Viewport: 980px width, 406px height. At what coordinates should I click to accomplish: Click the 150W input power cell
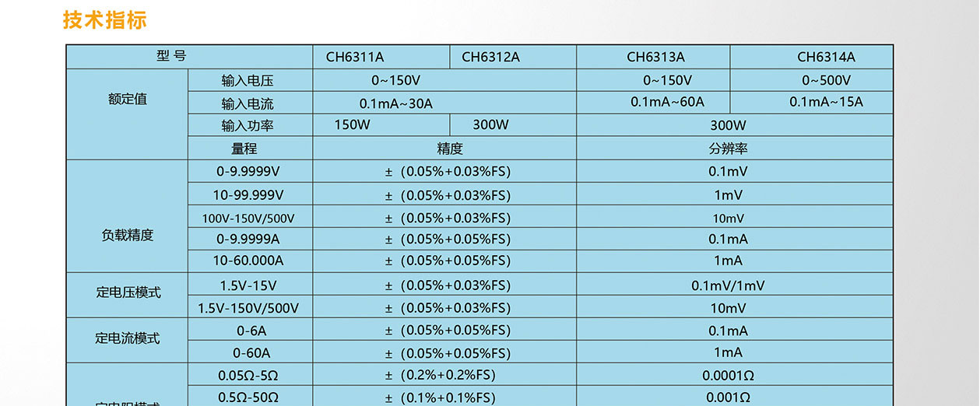352,125
